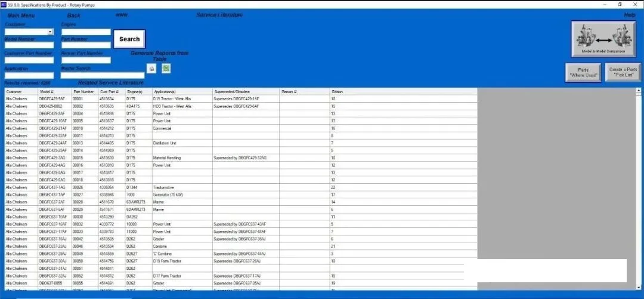Viewport: 644px width, 299px height.
Task: Select model cell DBO637-0055
Action: (x=55, y=283)
